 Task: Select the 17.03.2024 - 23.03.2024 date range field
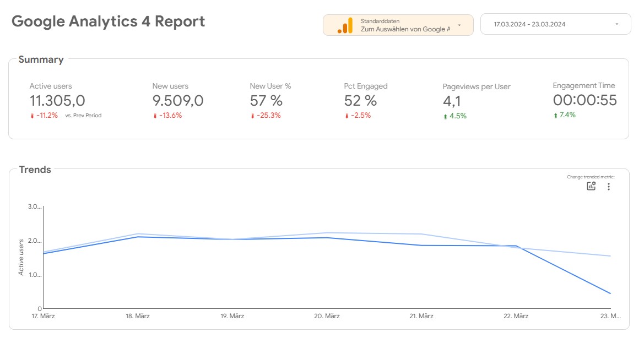(x=555, y=24)
